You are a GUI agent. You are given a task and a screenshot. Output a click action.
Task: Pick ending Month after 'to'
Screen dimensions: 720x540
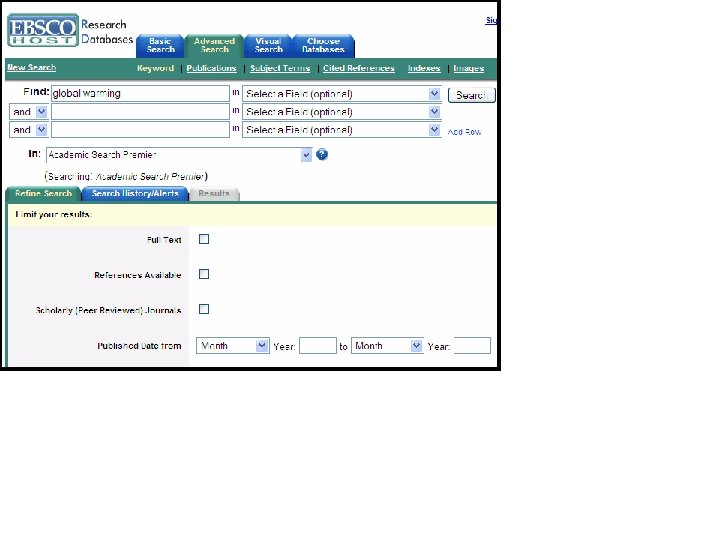(x=387, y=346)
